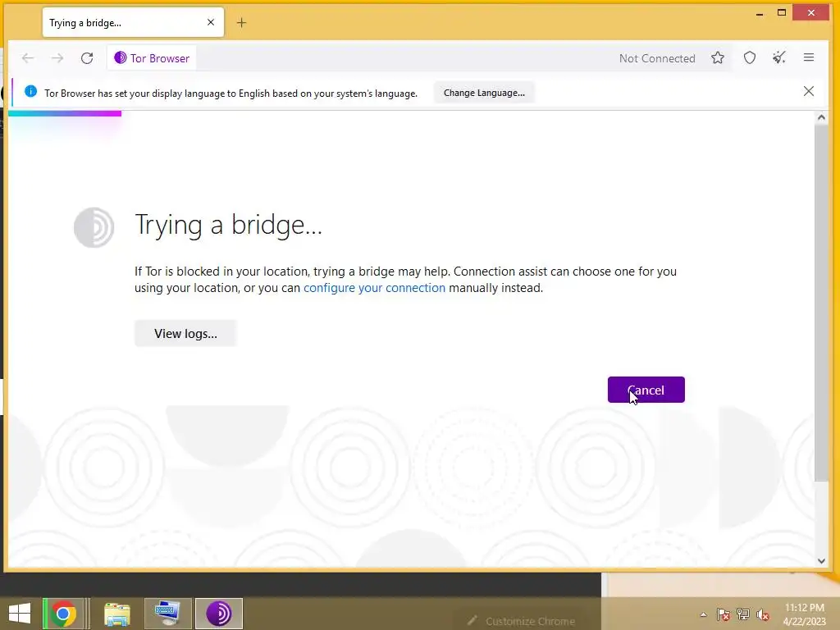The width and height of the screenshot is (840, 630).
Task: Go back to the previous page
Action: [28, 58]
